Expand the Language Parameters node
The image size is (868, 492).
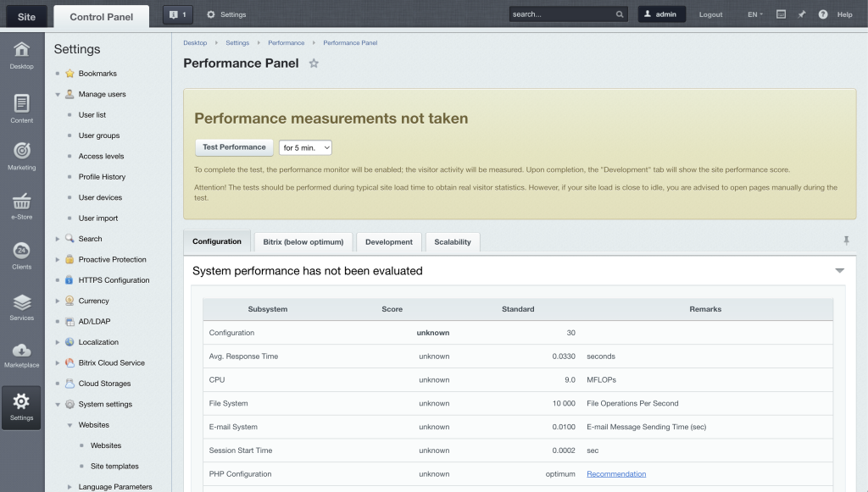pyautogui.click(x=70, y=487)
